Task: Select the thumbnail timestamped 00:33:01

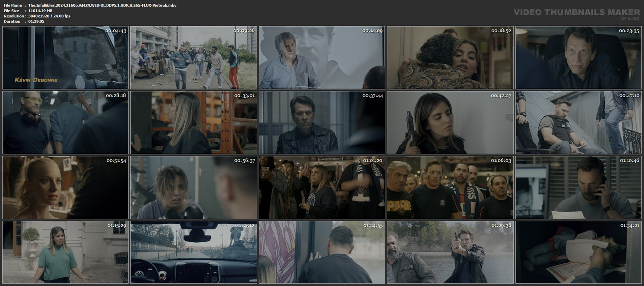Action: (x=194, y=122)
